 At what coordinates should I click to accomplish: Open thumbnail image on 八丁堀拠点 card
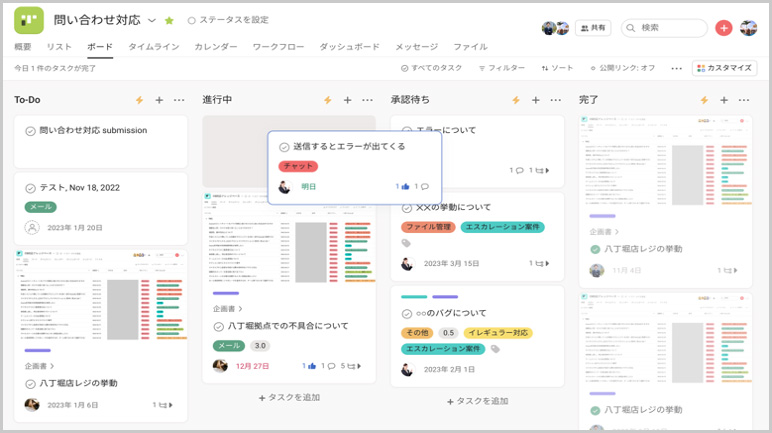tap(289, 238)
